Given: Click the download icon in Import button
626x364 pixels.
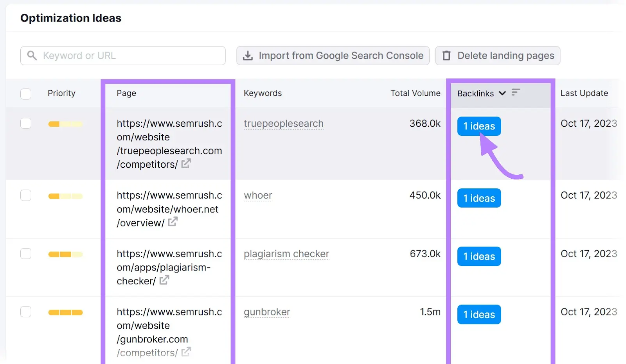Looking at the screenshot, I should coord(248,56).
